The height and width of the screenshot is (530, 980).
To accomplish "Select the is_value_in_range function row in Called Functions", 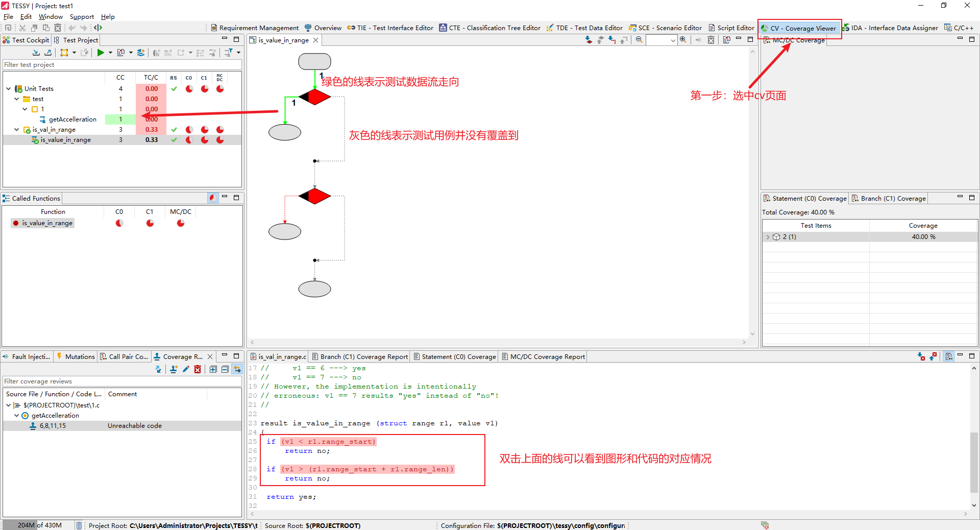I will [x=43, y=223].
